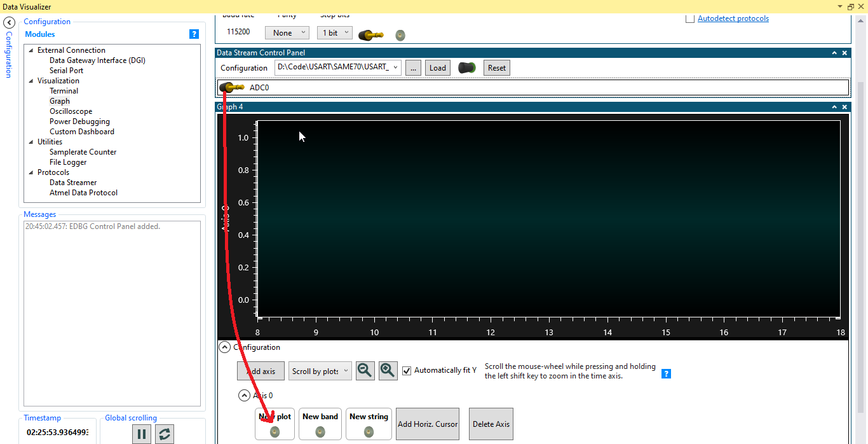Select File Logger utility
The image size is (868, 444).
click(68, 162)
